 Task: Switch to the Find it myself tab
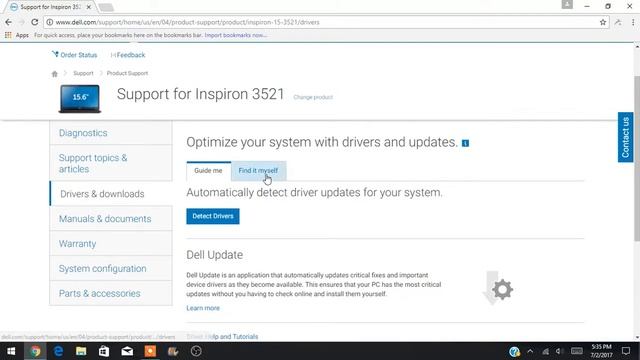point(258,171)
